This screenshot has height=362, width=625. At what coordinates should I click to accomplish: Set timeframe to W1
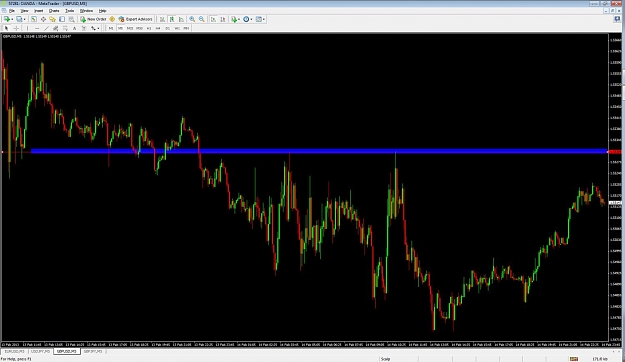tap(177, 28)
